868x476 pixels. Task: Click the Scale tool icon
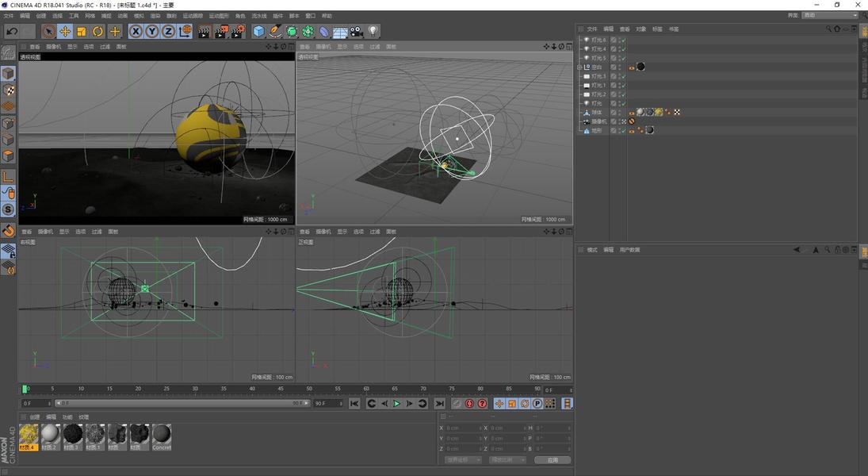[x=82, y=31]
